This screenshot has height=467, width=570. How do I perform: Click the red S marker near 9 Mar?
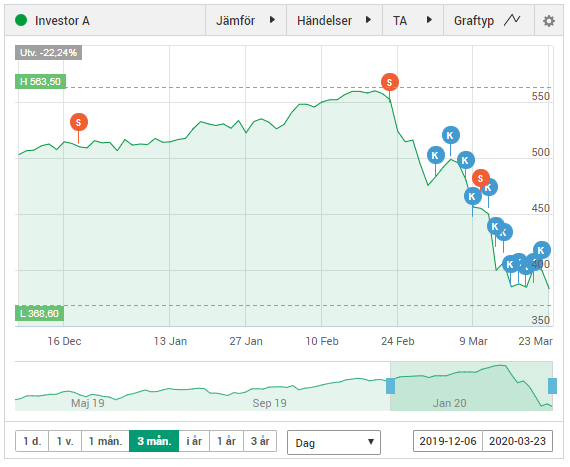[481, 178]
